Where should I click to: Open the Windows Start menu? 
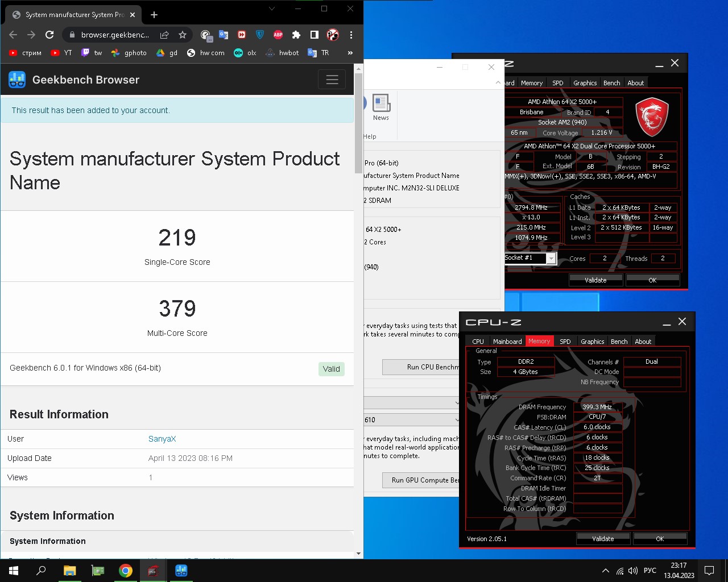[14, 571]
